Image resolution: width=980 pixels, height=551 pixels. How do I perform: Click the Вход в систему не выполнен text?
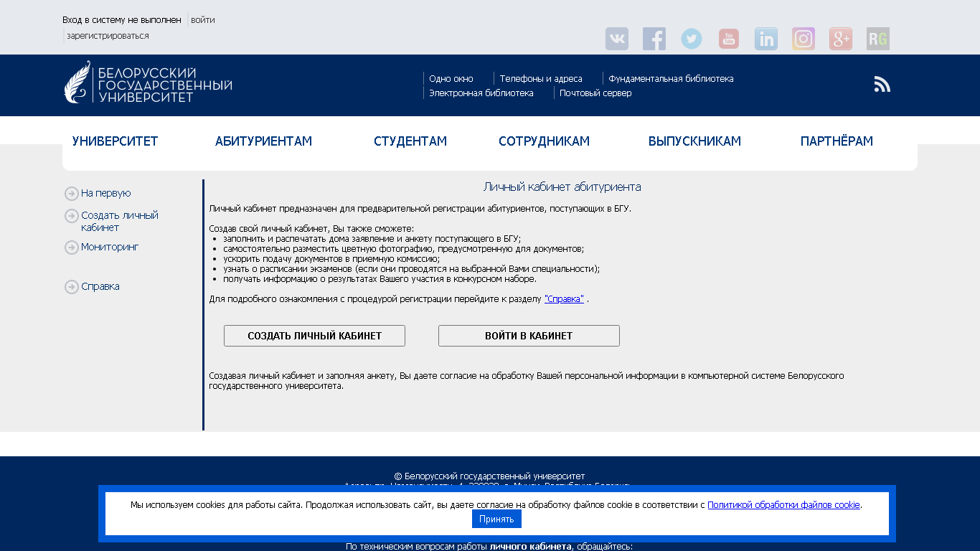tap(122, 20)
